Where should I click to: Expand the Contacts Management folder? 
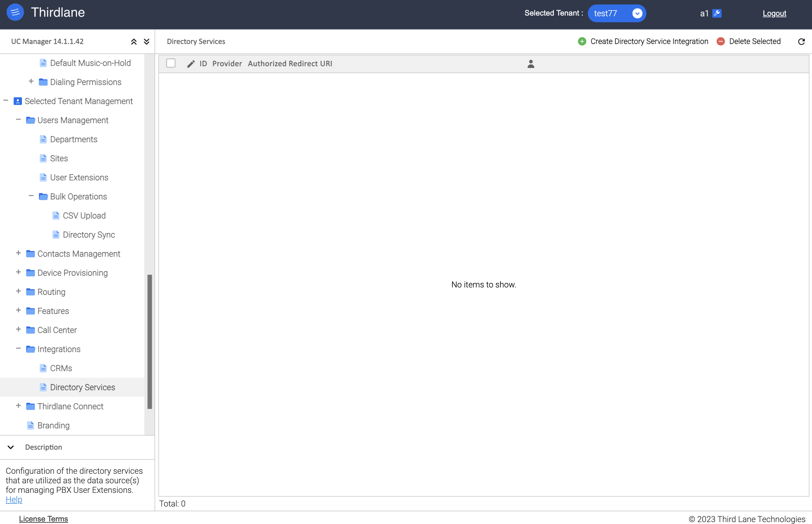tap(18, 253)
